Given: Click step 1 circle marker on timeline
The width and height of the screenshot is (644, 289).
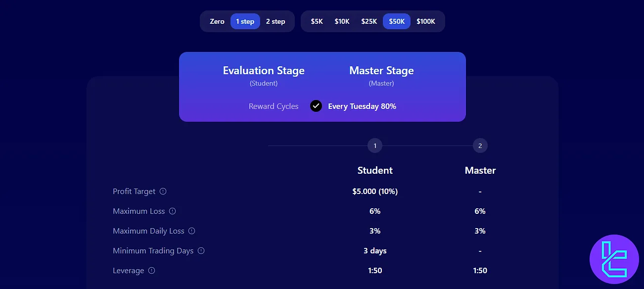Looking at the screenshot, I should point(375,146).
